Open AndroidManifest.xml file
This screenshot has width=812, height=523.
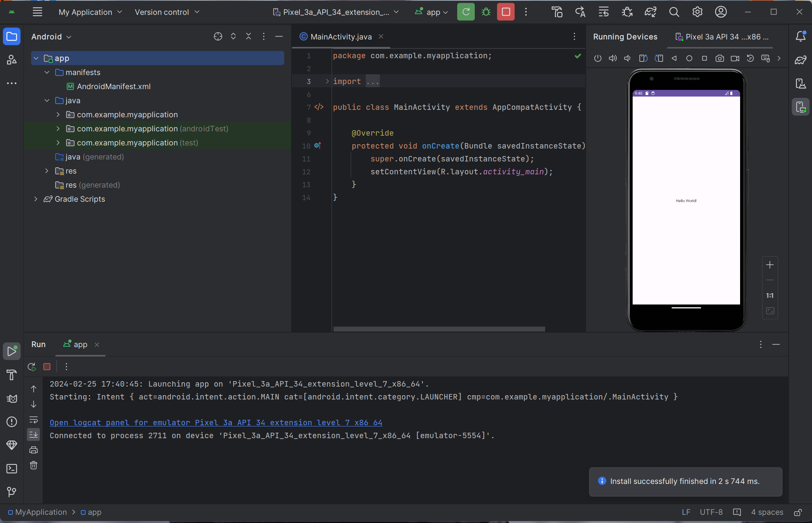tap(113, 86)
